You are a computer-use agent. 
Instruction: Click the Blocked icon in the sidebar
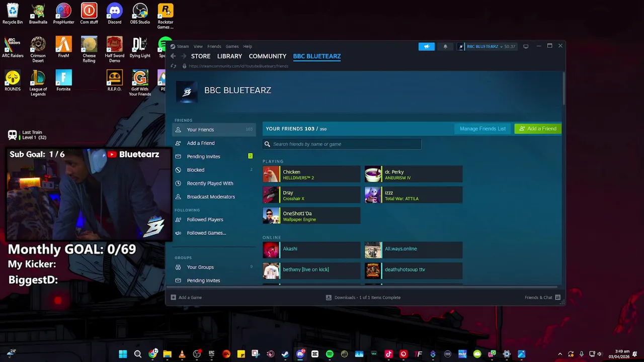(x=178, y=170)
